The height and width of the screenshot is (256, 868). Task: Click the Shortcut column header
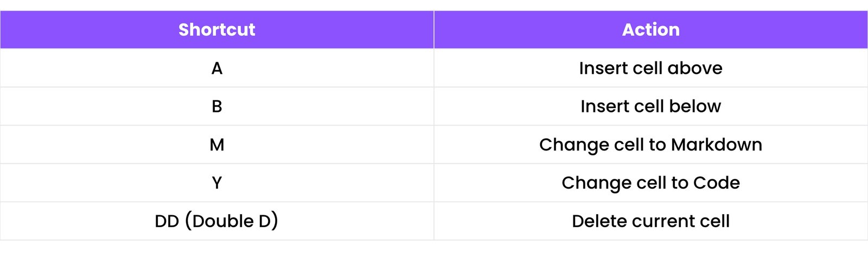point(216,30)
